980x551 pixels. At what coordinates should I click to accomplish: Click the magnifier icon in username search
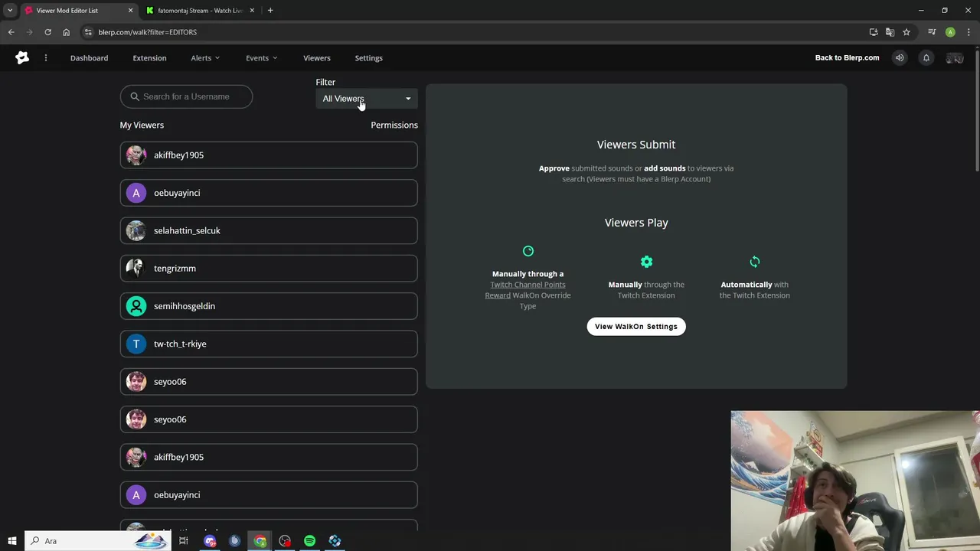point(135,96)
